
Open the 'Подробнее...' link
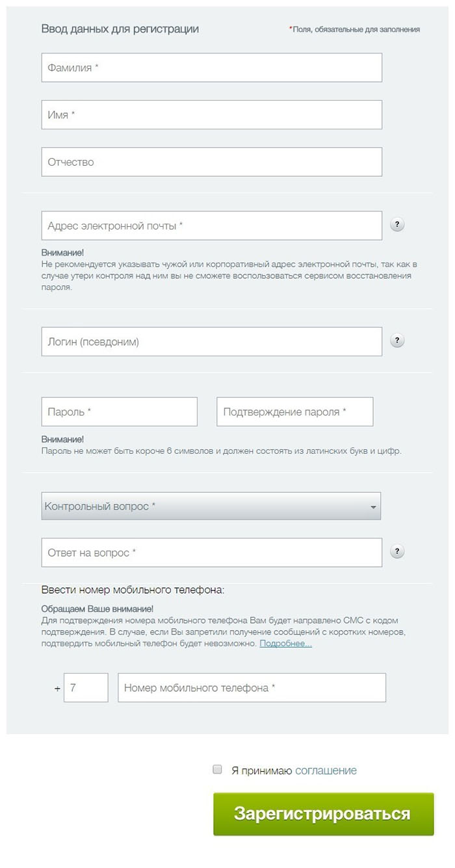tap(285, 644)
